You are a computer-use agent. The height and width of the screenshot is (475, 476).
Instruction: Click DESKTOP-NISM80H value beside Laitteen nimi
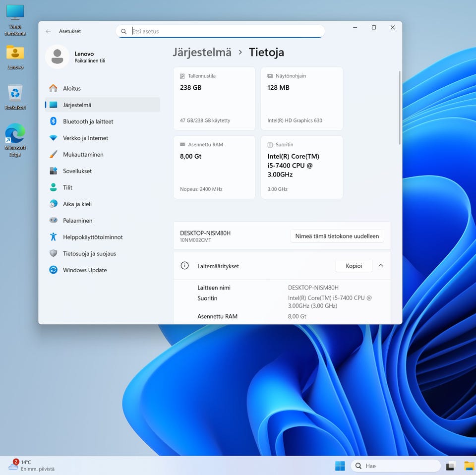pos(313,288)
